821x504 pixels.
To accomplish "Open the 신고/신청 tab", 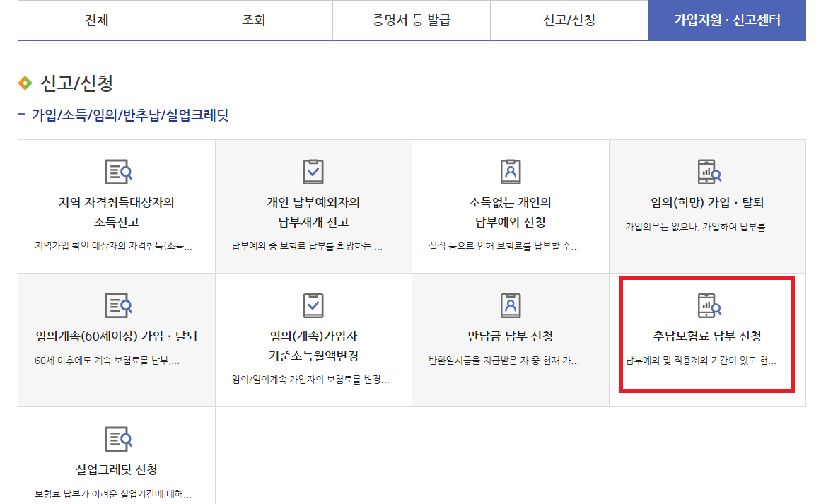I will tap(569, 20).
